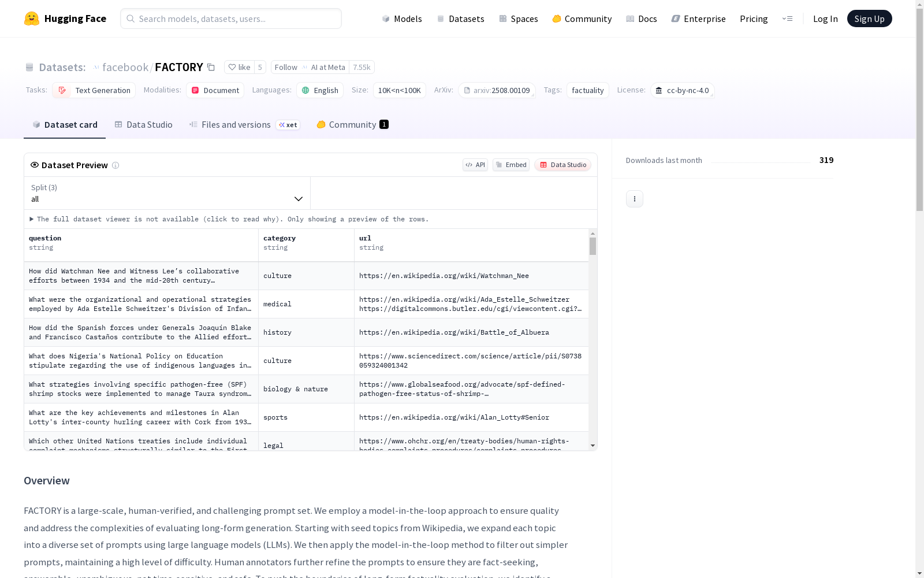Image resolution: width=924 pixels, height=578 pixels.
Task: Select the 'biology & nature' category cell
Action: (306, 389)
